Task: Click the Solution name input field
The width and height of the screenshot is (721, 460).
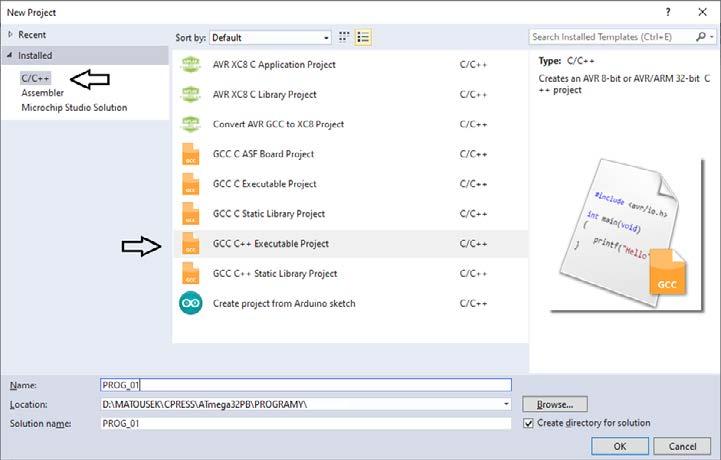Action: point(306,424)
